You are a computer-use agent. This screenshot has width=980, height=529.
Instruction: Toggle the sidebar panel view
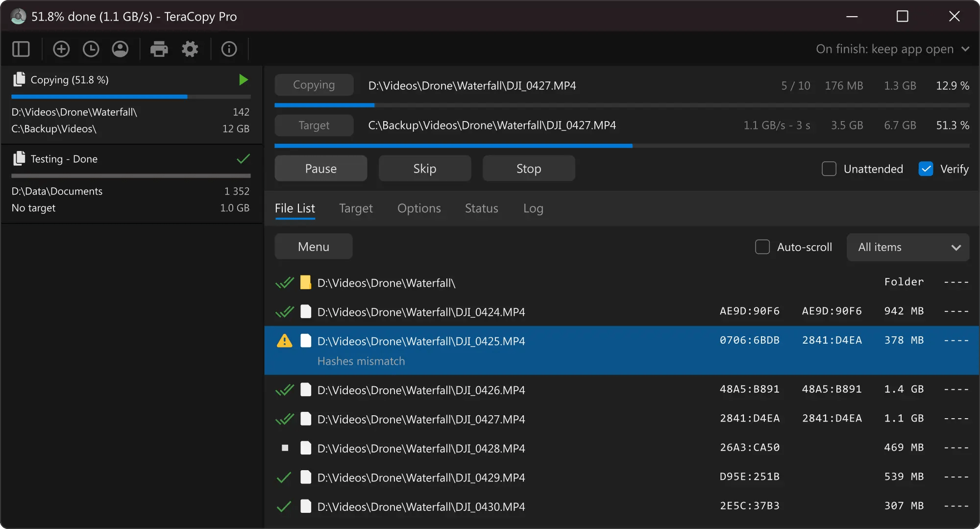click(x=21, y=49)
